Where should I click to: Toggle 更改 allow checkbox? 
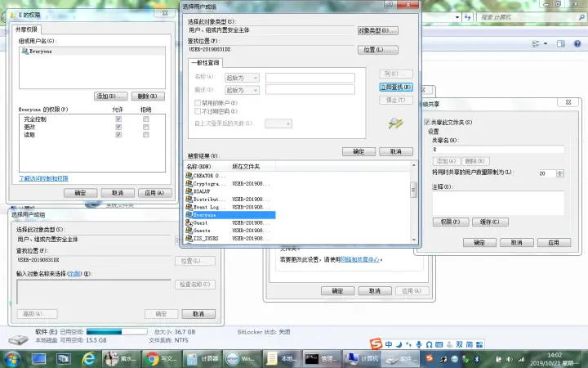[x=118, y=127]
